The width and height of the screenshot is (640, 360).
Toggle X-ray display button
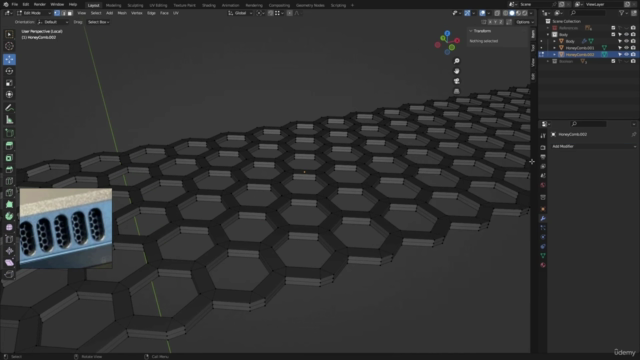coord(497,13)
